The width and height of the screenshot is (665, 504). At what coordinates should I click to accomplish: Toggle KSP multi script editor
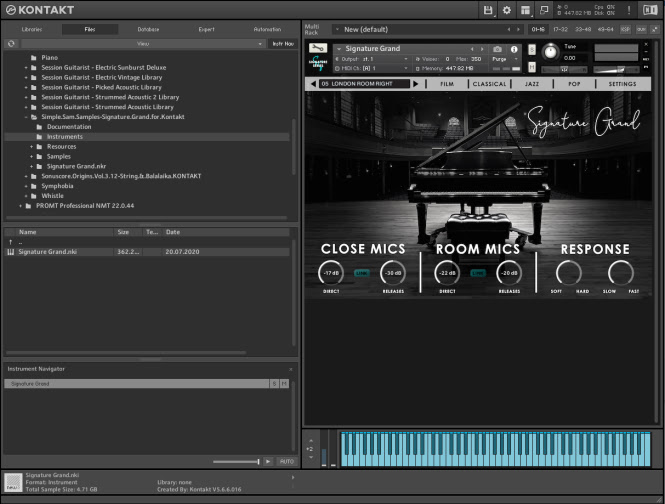click(x=626, y=30)
